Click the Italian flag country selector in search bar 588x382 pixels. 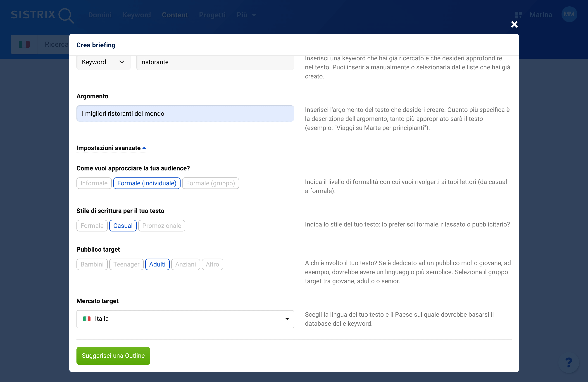point(24,45)
